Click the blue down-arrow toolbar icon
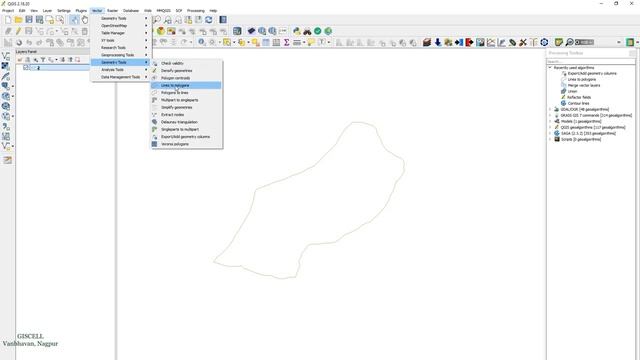Viewport: 640px width, 360px height. (438, 42)
